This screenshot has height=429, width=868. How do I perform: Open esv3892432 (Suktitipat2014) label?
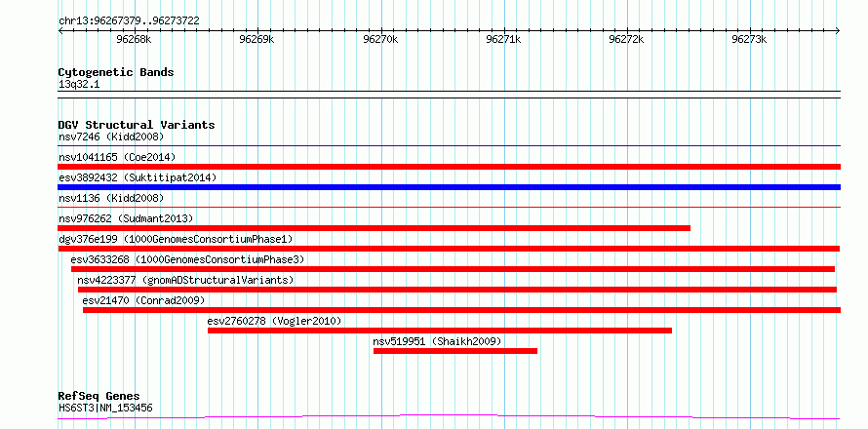click(138, 177)
